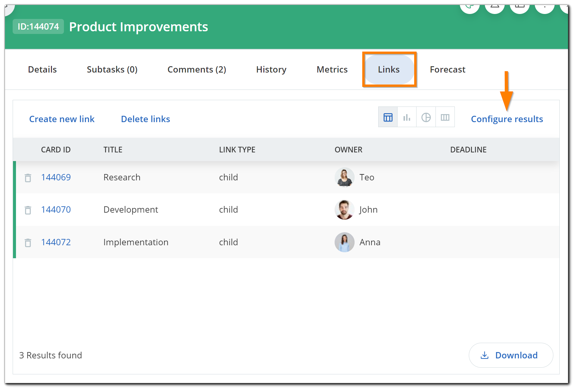Click the TITLE column header
Viewport: 577px width, 392px height.
pyautogui.click(x=113, y=149)
